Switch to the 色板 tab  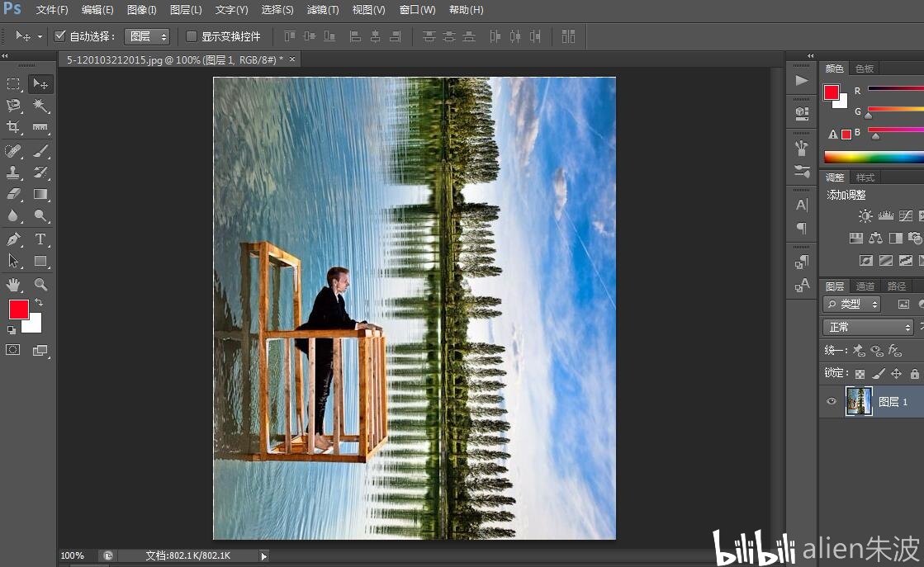click(x=865, y=69)
